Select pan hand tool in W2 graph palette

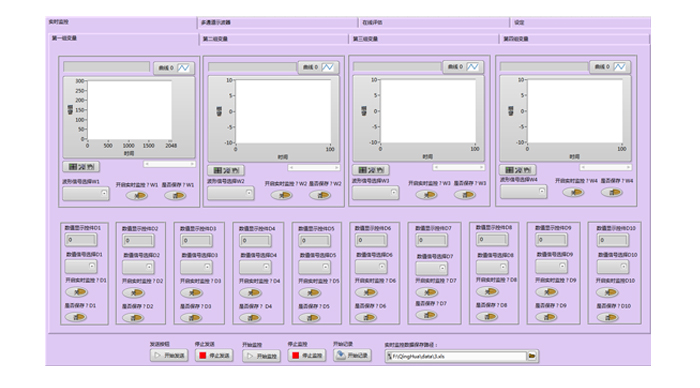[x=236, y=171]
